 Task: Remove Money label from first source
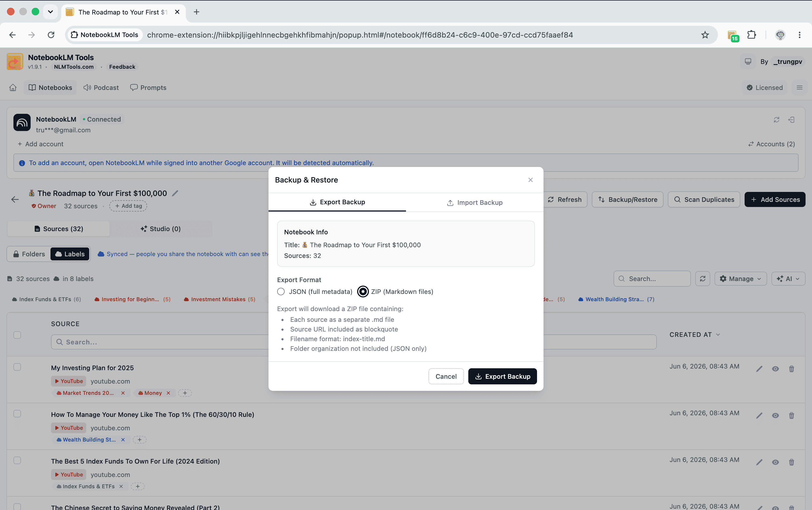[168, 393]
